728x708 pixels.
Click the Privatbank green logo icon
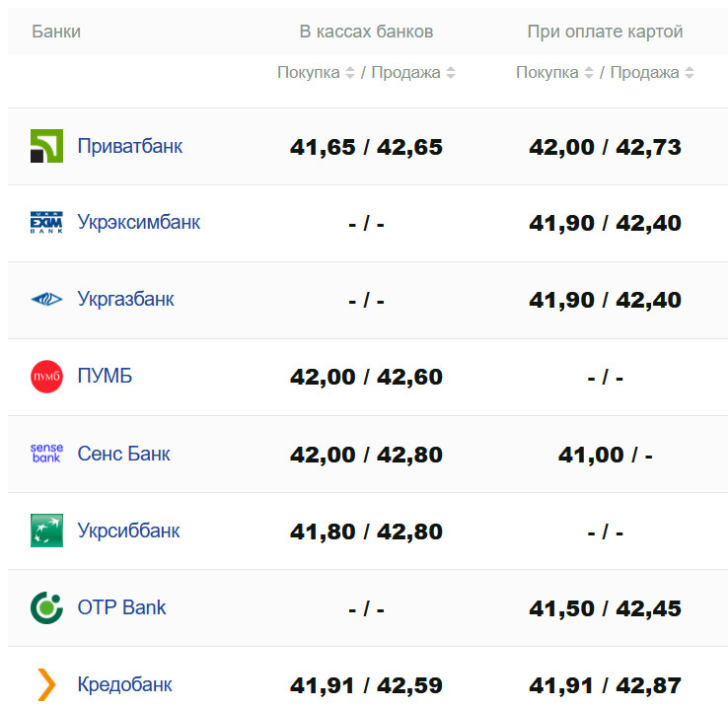(46, 146)
